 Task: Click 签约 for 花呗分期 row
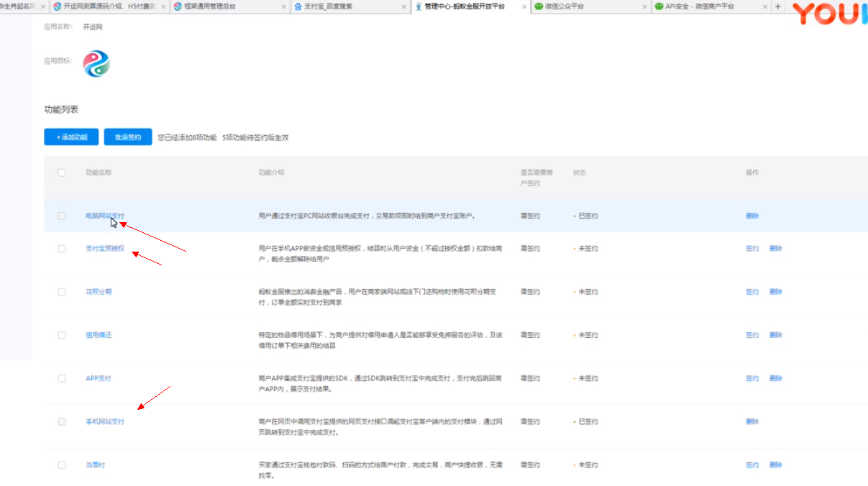(752, 292)
